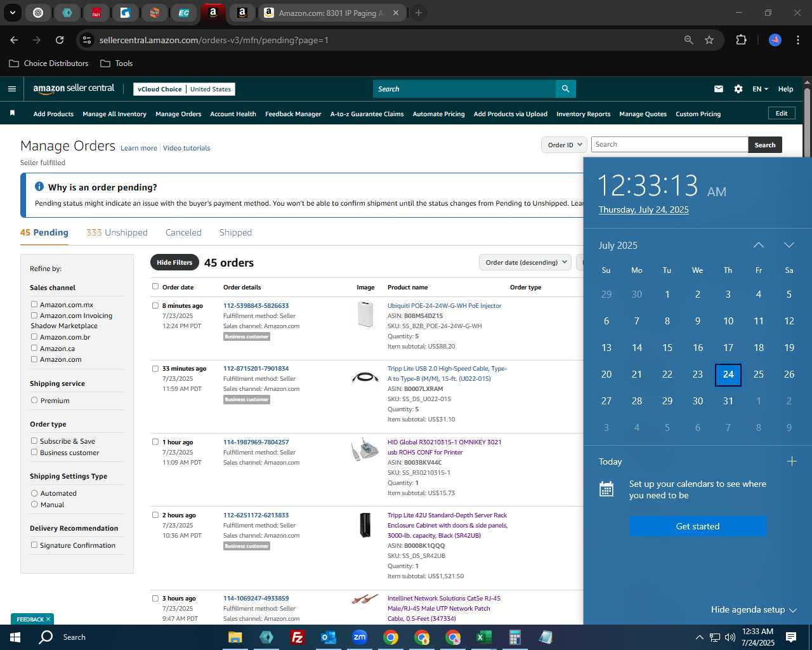
Task: Go to next month in calendar
Action: click(x=789, y=245)
